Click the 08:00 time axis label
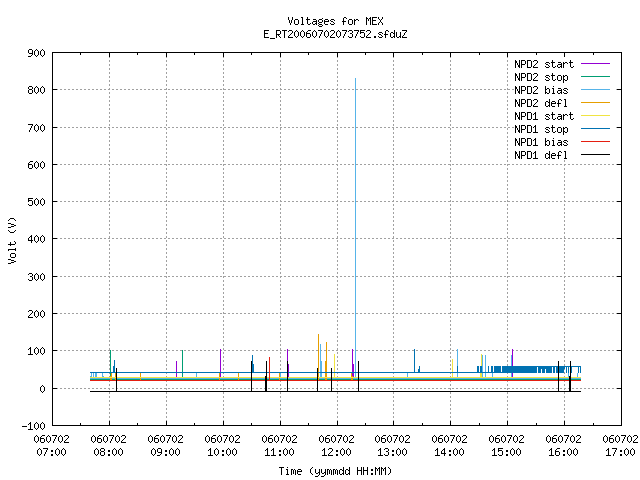The width and height of the screenshot is (640, 480). coord(109,452)
